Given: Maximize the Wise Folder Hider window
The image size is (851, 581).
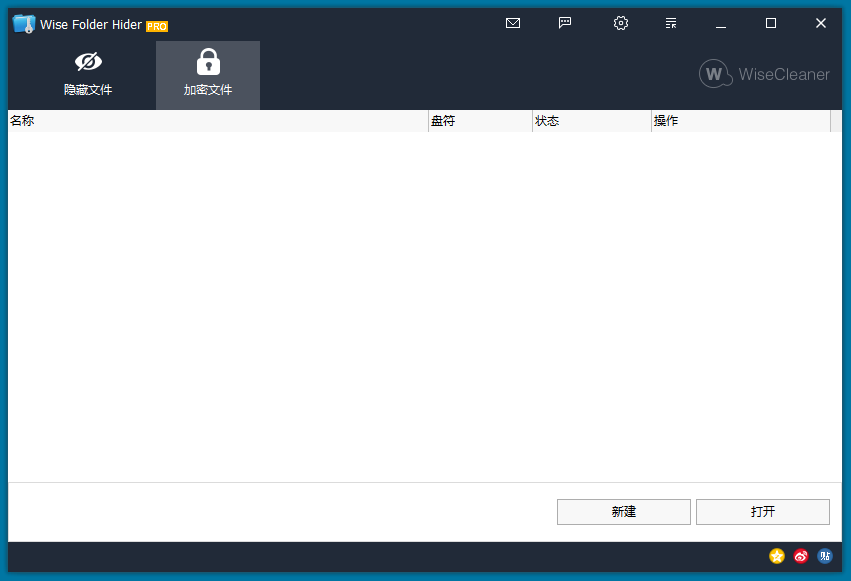Looking at the screenshot, I should (771, 23).
